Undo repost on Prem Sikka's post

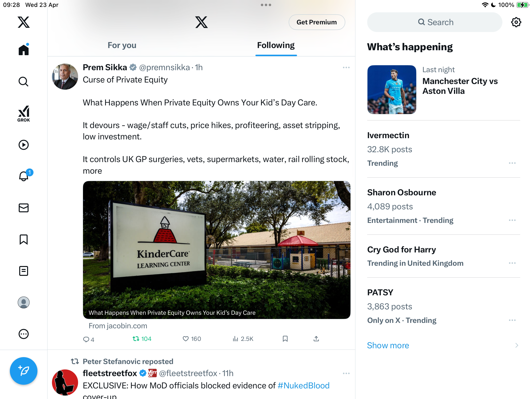click(142, 339)
